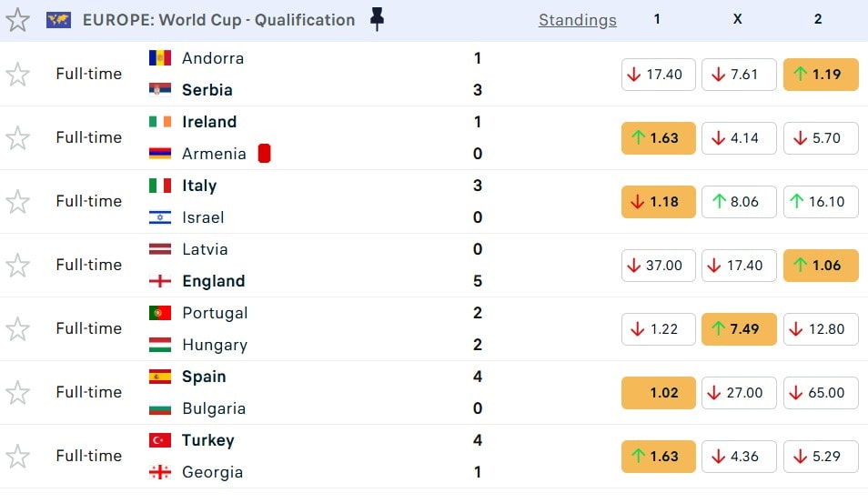Choose England away win odds 1.06
The image size is (868, 503).
point(820,266)
